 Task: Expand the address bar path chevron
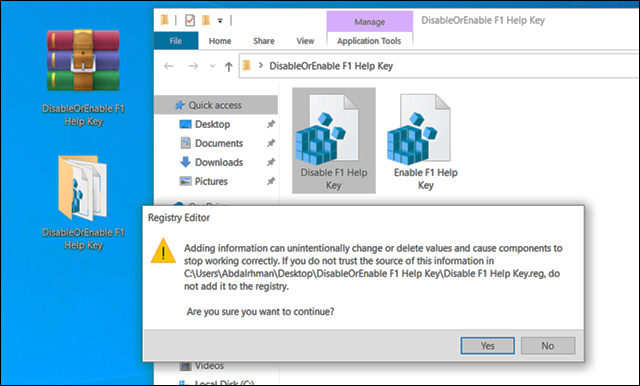tap(260, 66)
